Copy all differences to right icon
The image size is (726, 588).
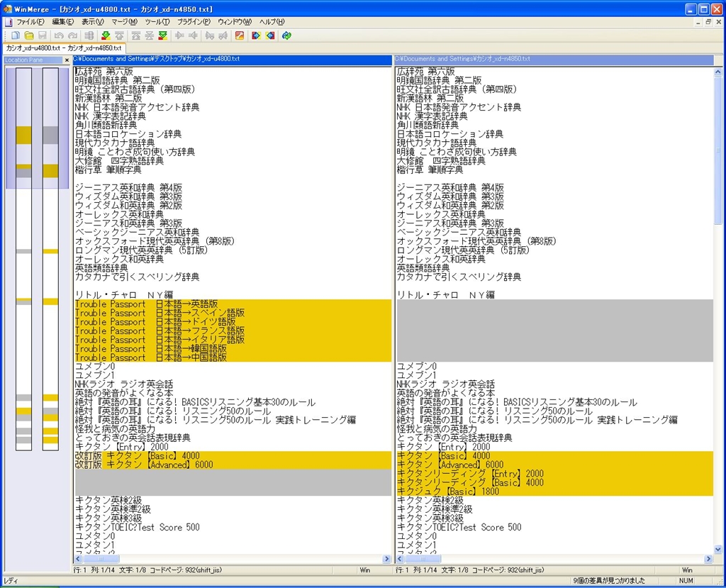pyautogui.click(x=256, y=35)
